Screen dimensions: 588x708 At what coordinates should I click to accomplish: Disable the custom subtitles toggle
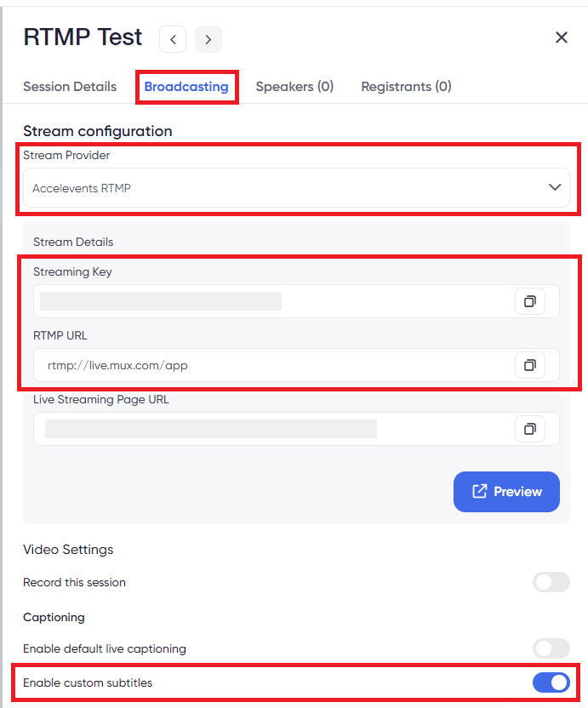[x=551, y=682]
